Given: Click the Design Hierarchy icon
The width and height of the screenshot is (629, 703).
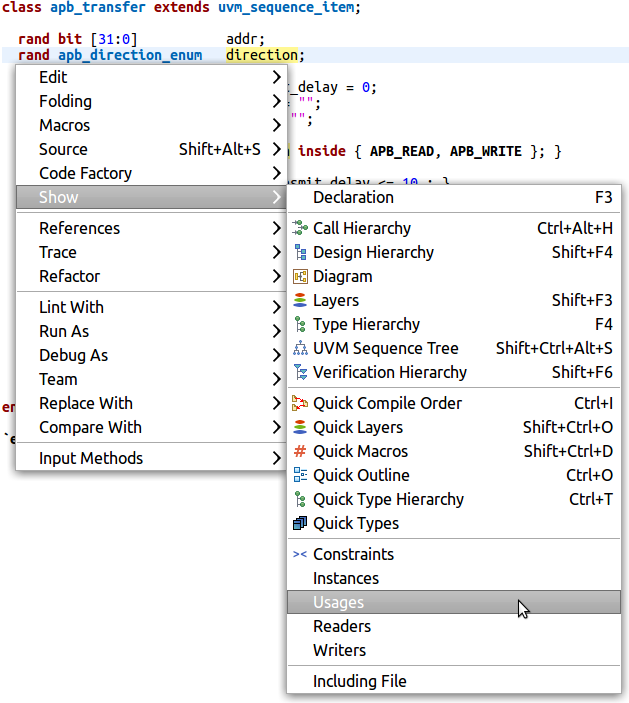Looking at the screenshot, I should tap(300, 252).
